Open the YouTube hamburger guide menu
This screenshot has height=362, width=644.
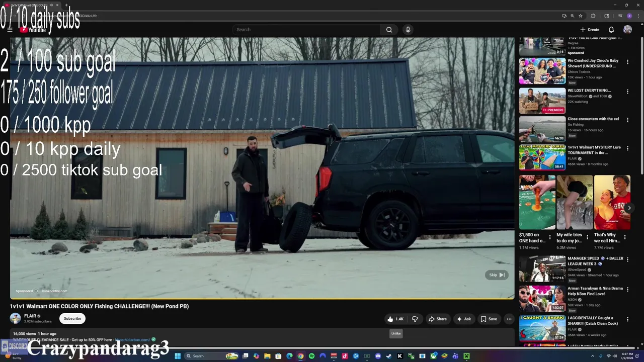coord(10,30)
